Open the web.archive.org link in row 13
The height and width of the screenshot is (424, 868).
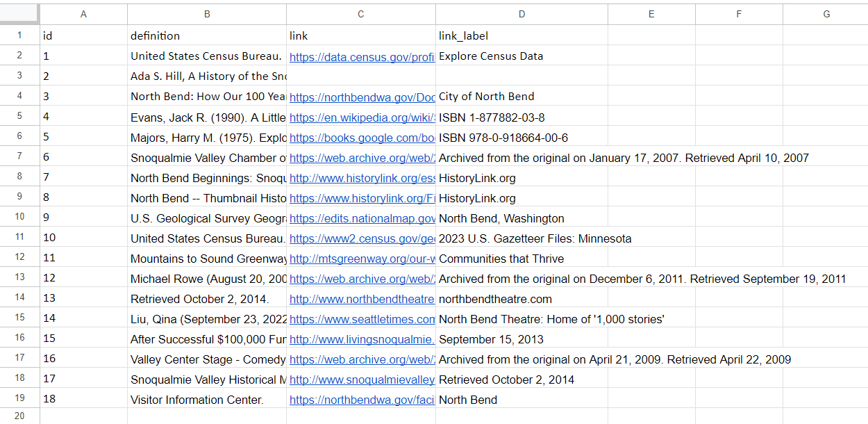pyautogui.click(x=361, y=279)
